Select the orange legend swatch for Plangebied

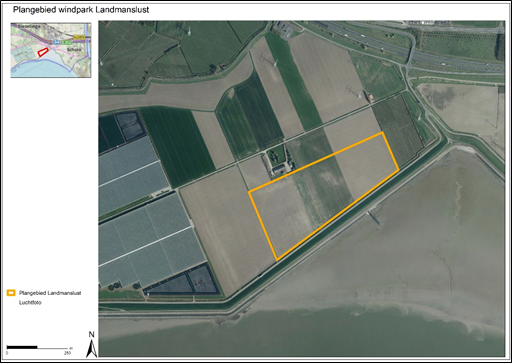click(x=11, y=293)
